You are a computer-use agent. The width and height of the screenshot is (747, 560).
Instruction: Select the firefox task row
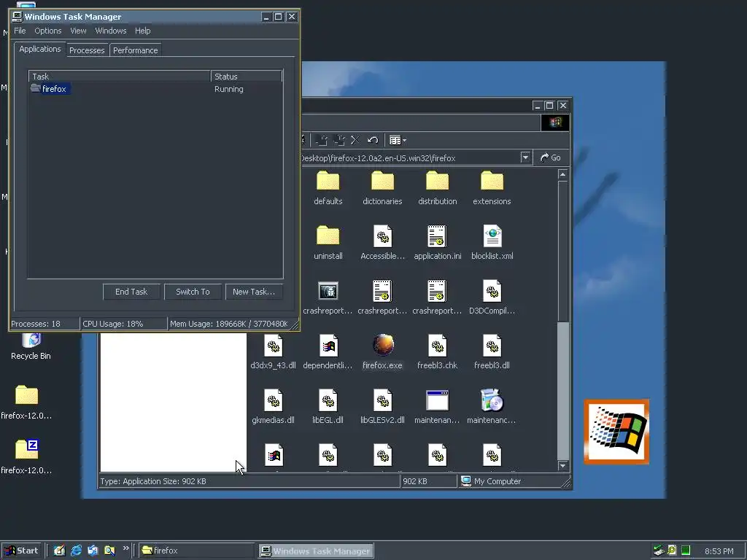click(155, 88)
